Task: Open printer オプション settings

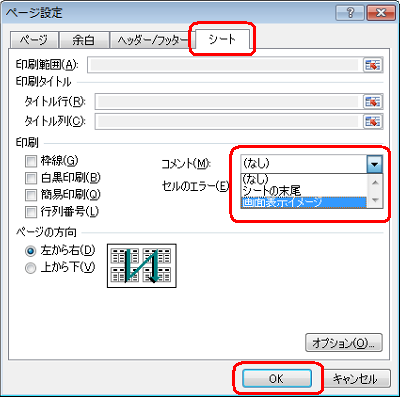Action: pyautogui.click(x=344, y=343)
